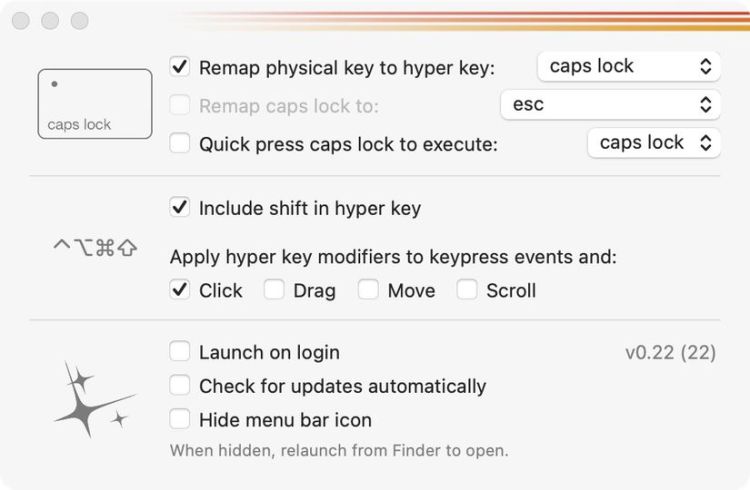The height and width of the screenshot is (490, 750).
Task: Click the v0.22 (22) version label
Action: [x=670, y=352]
